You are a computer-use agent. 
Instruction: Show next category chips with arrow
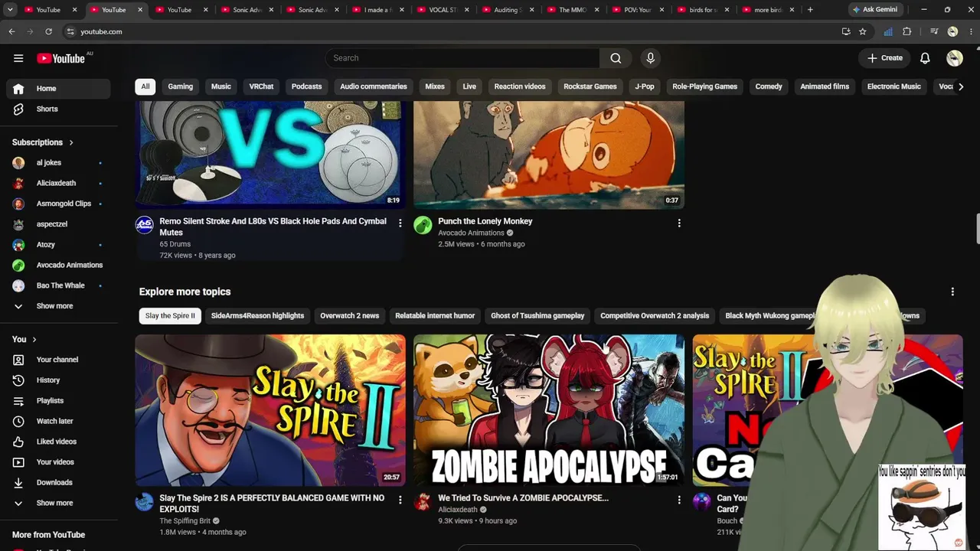[961, 86]
